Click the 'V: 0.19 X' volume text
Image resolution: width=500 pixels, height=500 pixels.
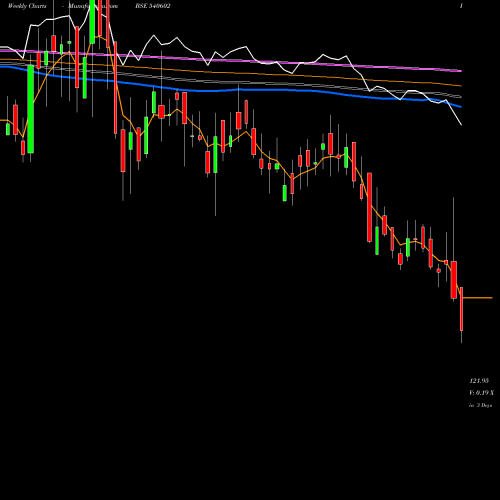coord(481,393)
